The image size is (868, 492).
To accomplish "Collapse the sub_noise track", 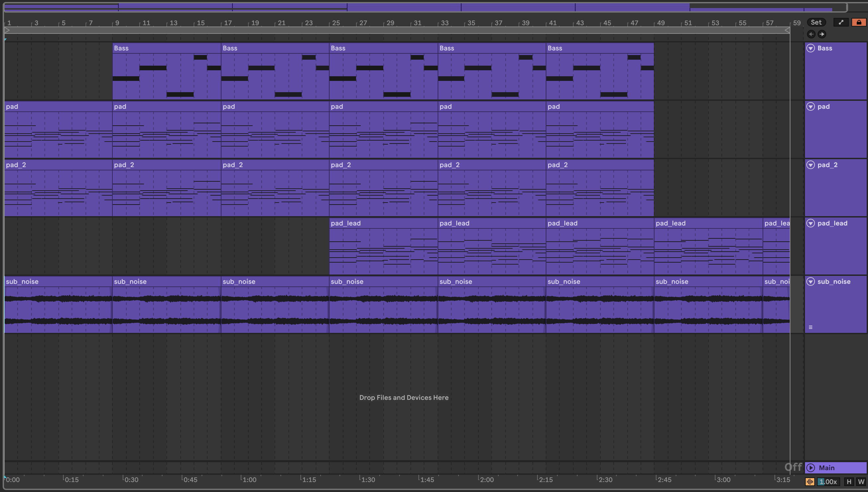I will point(811,282).
